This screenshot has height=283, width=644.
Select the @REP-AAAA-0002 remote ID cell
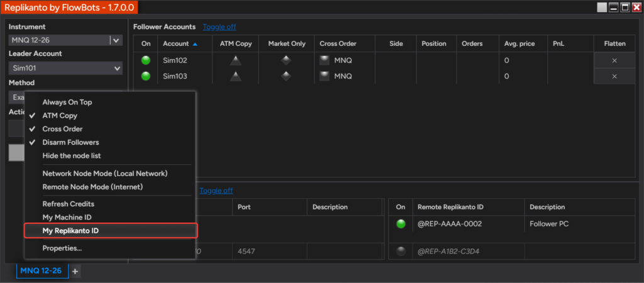click(x=468, y=225)
